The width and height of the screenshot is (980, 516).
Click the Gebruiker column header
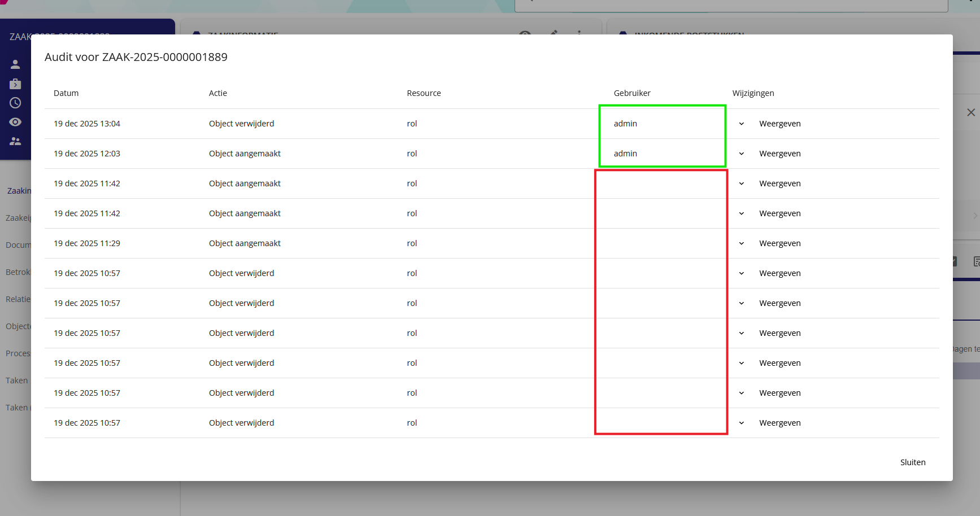[x=632, y=93]
